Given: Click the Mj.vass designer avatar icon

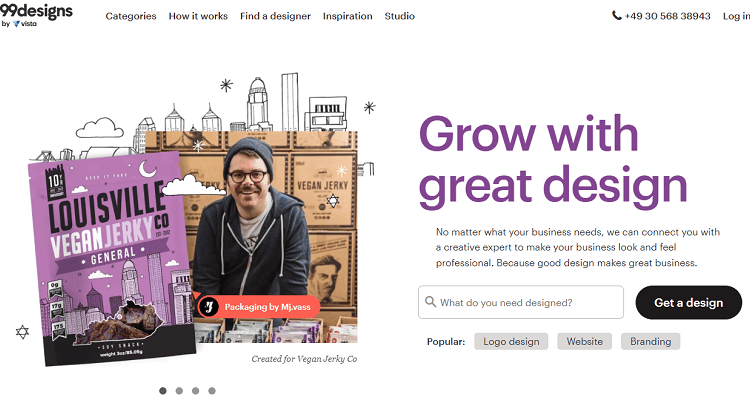Looking at the screenshot, I should click(209, 307).
